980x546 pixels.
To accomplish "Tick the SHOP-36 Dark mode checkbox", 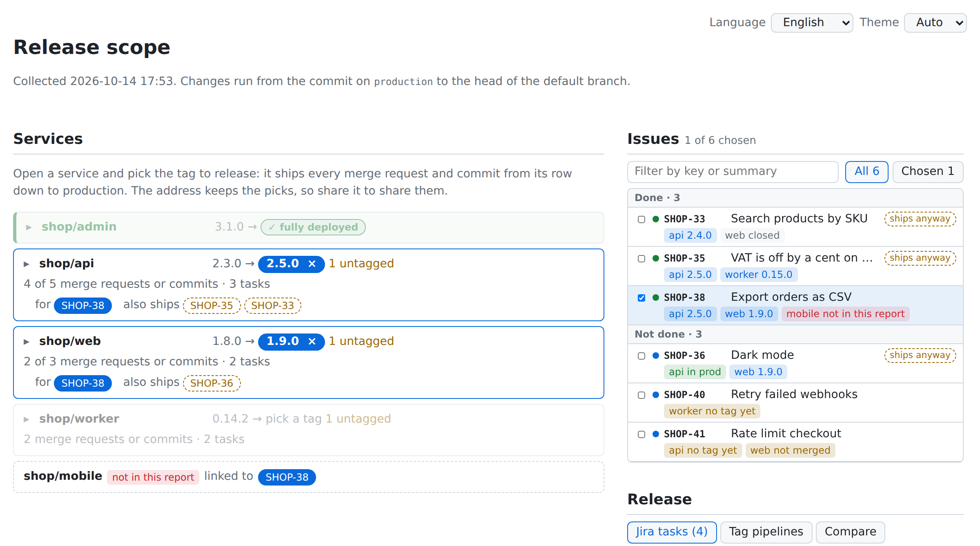I will 641,356.
